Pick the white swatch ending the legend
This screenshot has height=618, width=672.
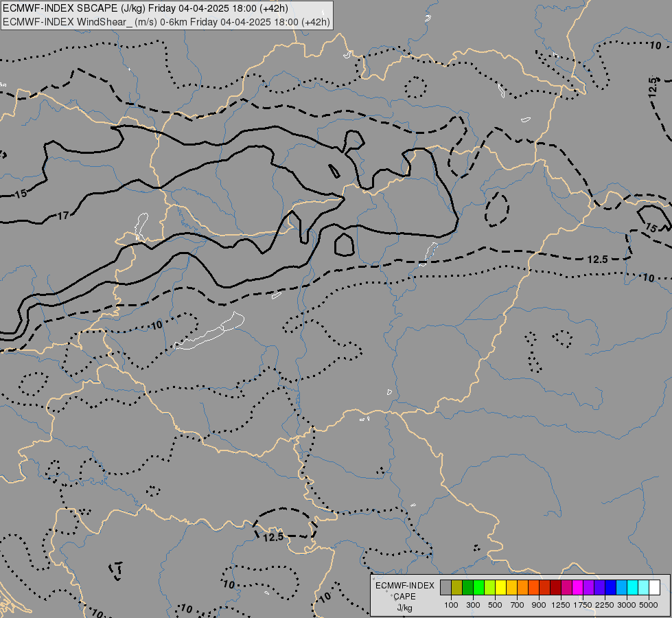(654, 588)
